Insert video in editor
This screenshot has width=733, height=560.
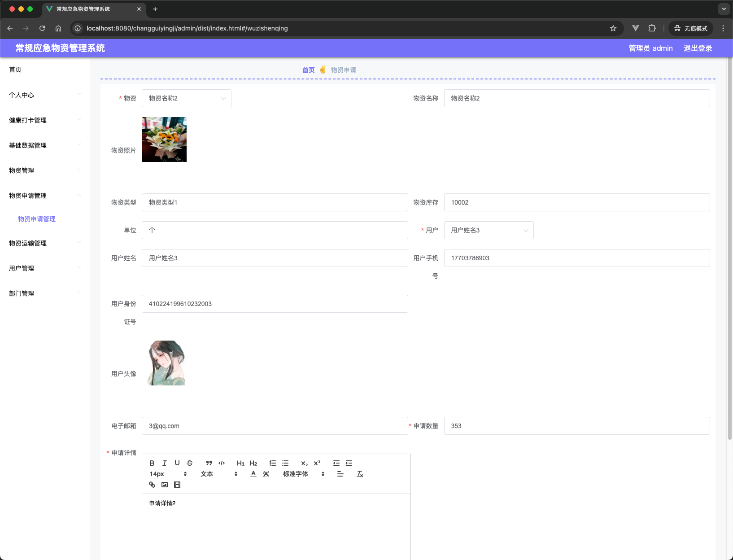pyautogui.click(x=177, y=485)
